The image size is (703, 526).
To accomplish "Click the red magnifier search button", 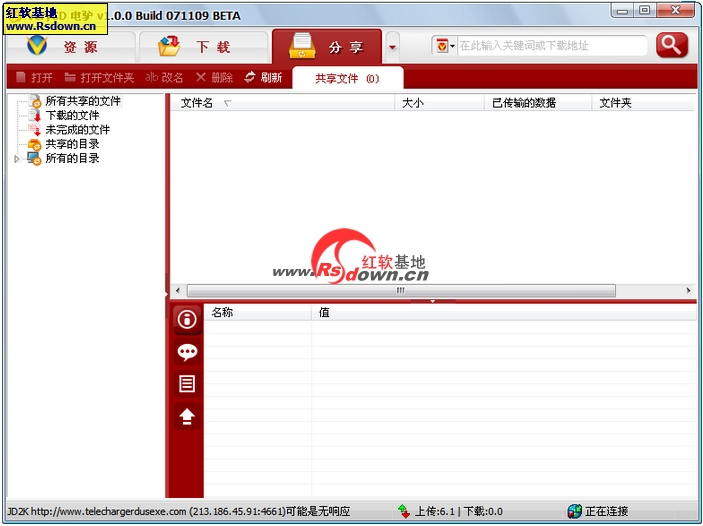I will (671, 45).
